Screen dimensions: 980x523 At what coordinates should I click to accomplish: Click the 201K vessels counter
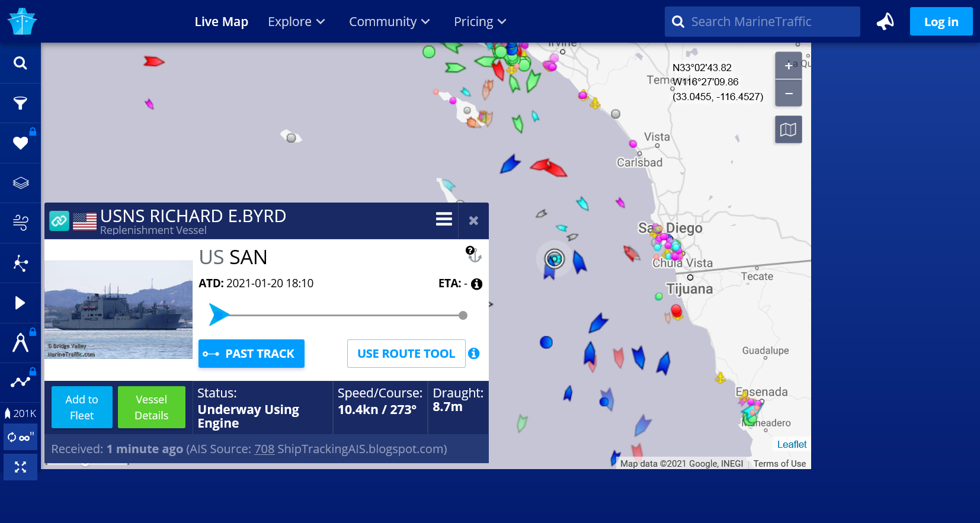20,413
